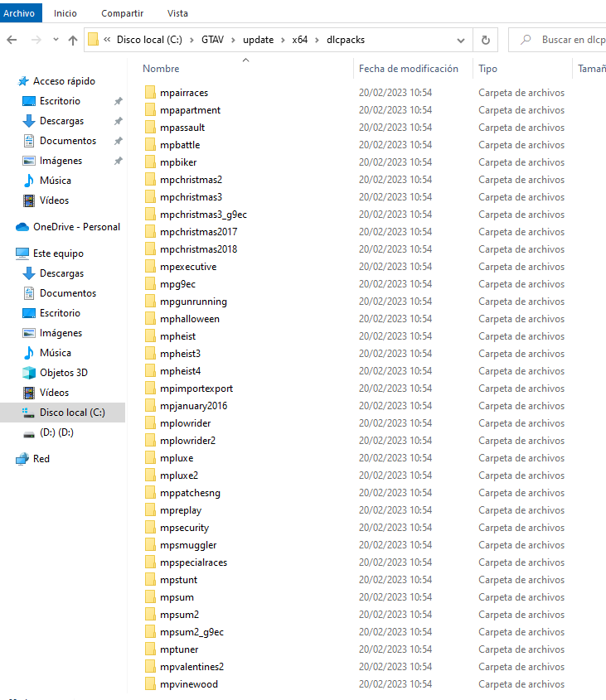Click Disco local (C:) in the address bar
Screen dimensions: 606x700
point(149,40)
